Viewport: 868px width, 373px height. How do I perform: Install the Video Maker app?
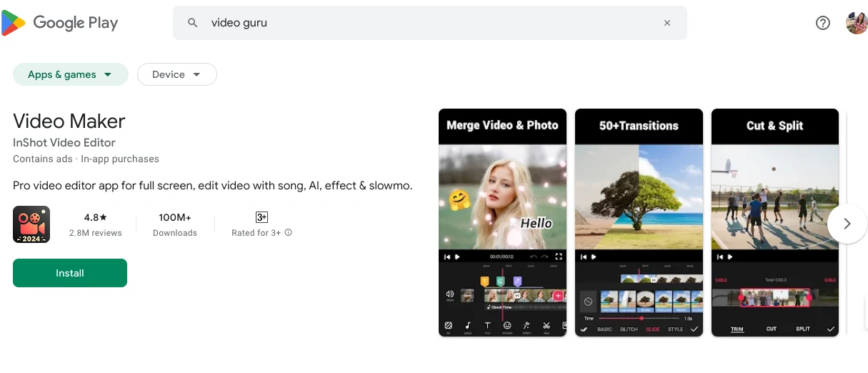tap(70, 273)
